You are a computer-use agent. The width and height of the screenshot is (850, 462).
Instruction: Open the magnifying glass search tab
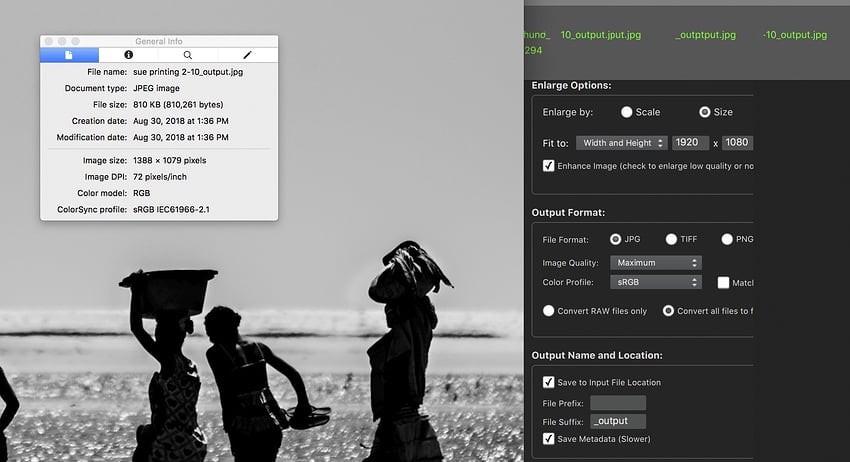click(x=188, y=55)
